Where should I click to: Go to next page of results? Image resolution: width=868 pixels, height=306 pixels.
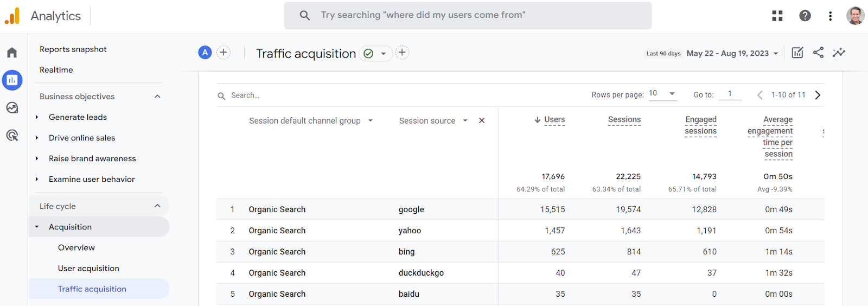click(x=818, y=95)
